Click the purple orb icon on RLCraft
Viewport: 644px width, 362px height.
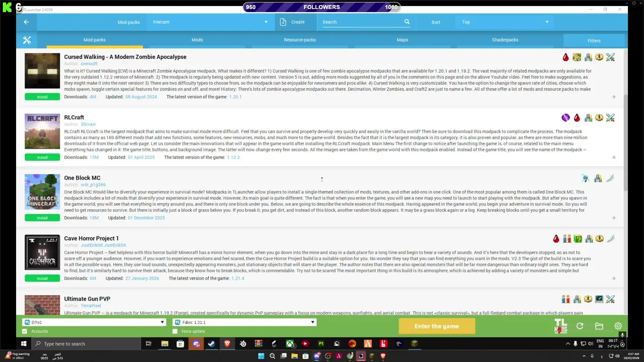point(566,118)
